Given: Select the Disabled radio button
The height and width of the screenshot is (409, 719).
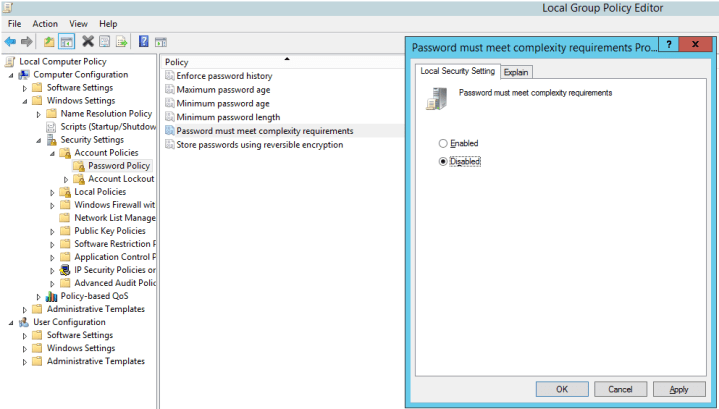Looking at the screenshot, I should pos(444,161).
